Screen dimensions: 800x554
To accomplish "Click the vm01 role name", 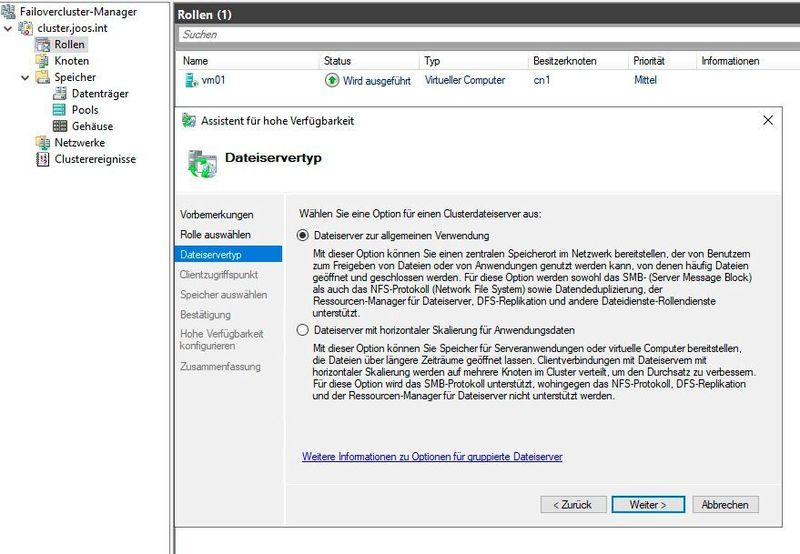I will click(213, 80).
